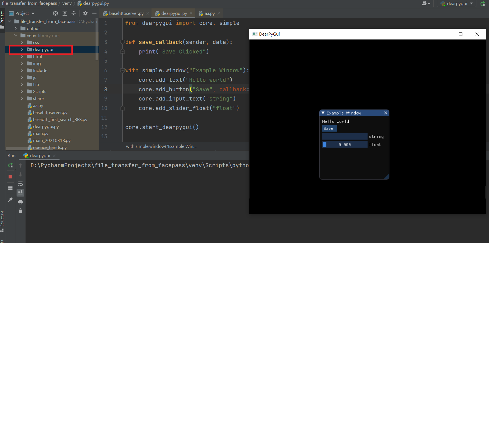Click the red Stop icon to halt execution
Viewport: 489px width, 448px height.
(x=10, y=177)
